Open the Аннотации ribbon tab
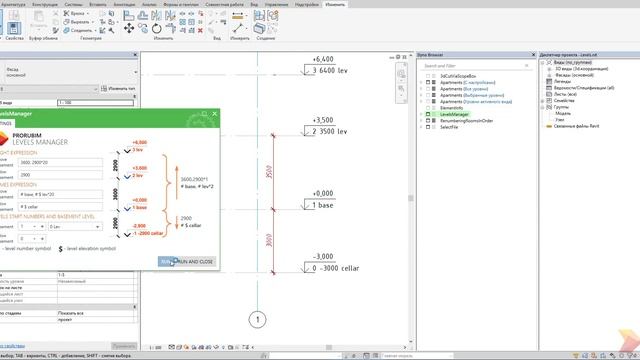 (124, 4)
